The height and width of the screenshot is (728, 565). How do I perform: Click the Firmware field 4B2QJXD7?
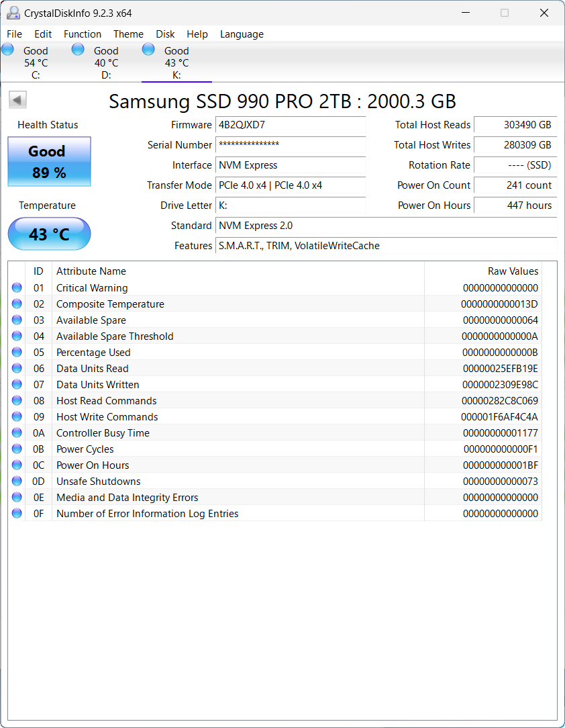(291, 125)
